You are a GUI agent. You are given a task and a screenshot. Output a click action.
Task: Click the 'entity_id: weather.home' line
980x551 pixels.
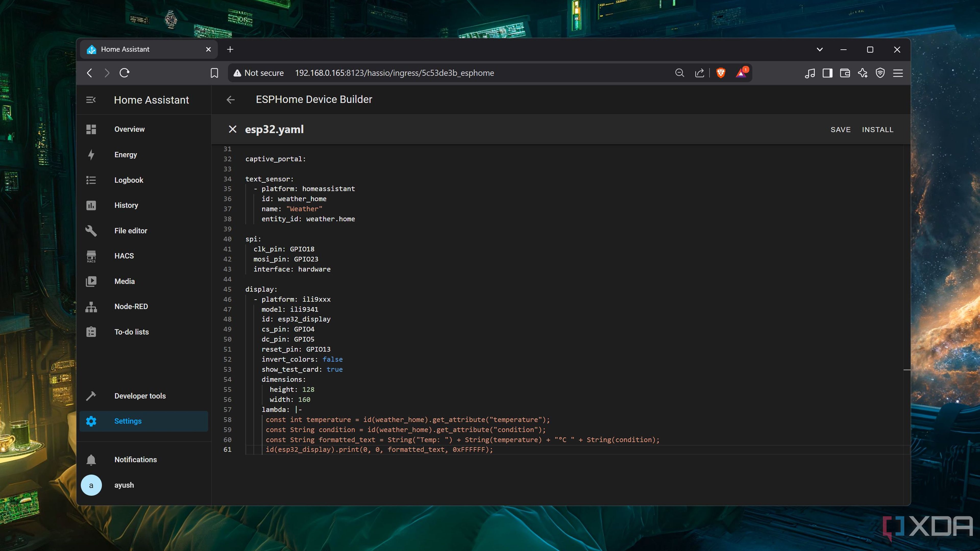(308, 219)
